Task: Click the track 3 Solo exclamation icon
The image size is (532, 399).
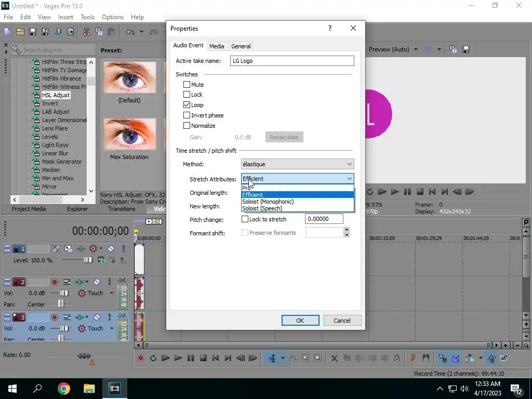Action: (110, 317)
